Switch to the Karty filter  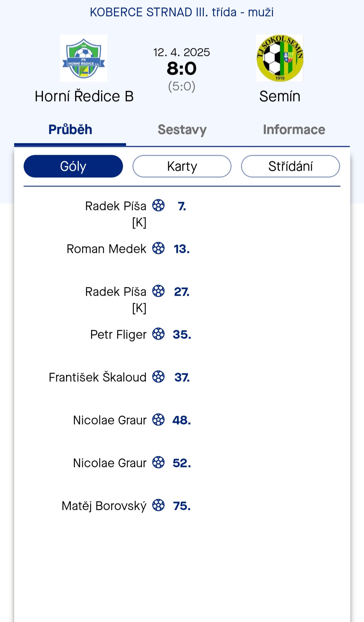click(x=182, y=166)
